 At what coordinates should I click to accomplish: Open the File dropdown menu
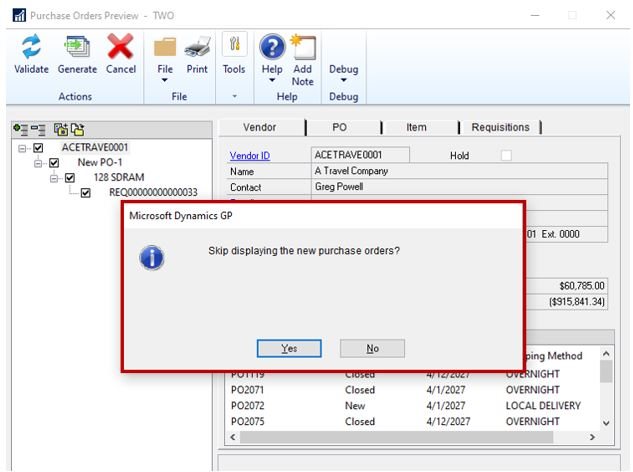[x=165, y=75]
